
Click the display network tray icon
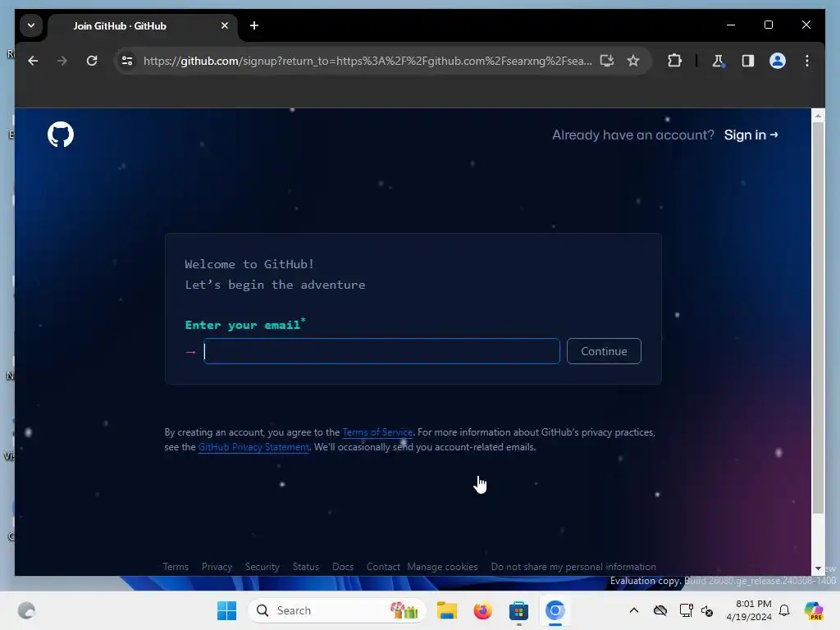pyautogui.click(x=685, y=610)
